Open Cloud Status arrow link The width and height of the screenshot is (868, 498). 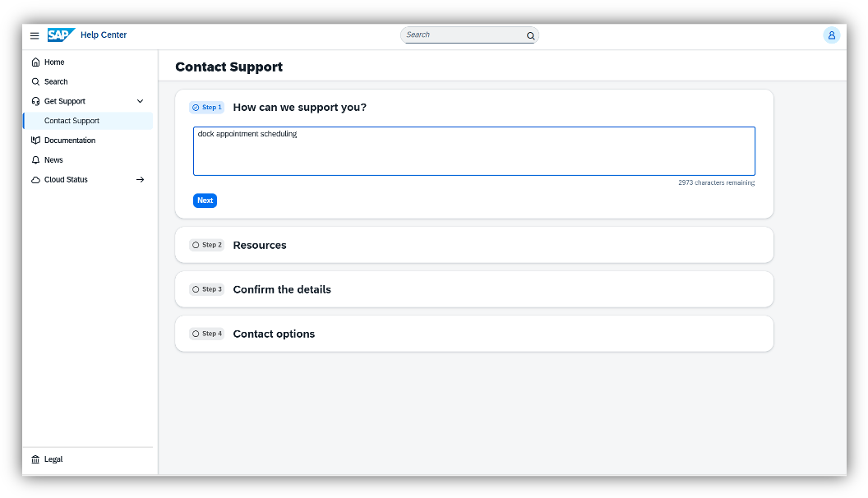pos(140,180)
